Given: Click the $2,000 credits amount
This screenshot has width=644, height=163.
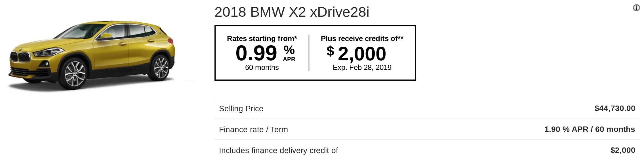Looking at the screenshot, I should coord(356,53).
